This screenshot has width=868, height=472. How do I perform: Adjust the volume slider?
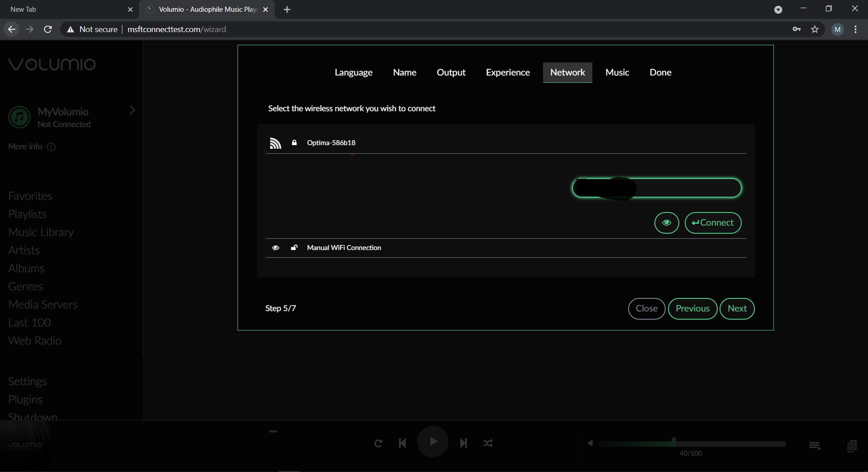[x=692, y=444]
